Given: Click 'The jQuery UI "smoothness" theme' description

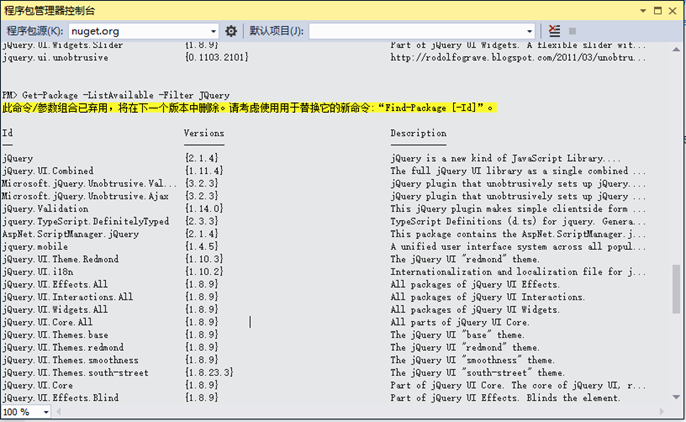Looking at the screenshot, I should (x=472, y=360).
